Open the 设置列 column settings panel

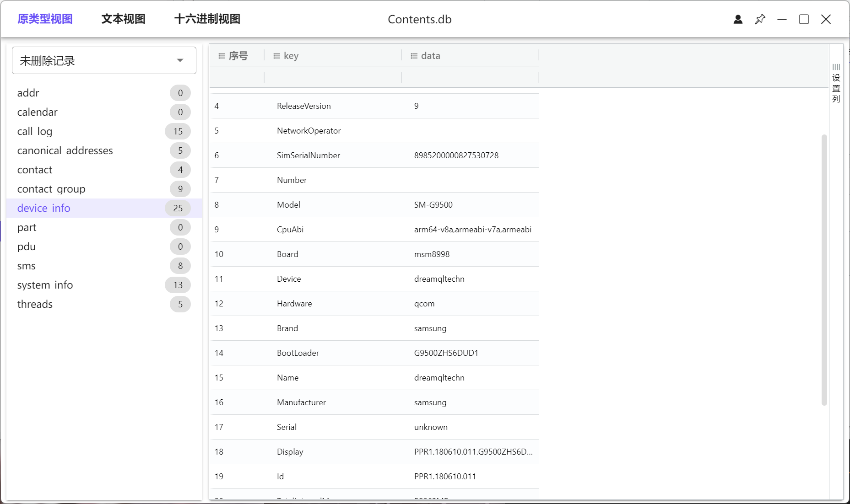coord(836,83)
